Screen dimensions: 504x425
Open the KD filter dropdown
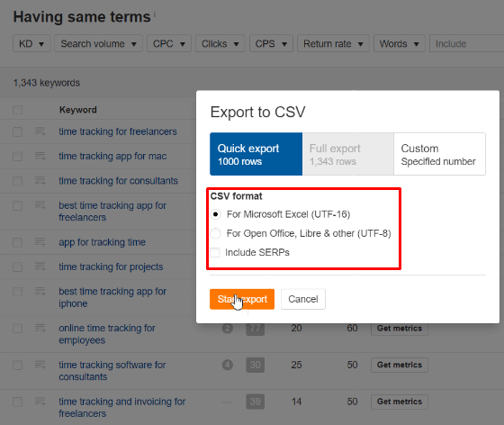click(x=31, y=43)
